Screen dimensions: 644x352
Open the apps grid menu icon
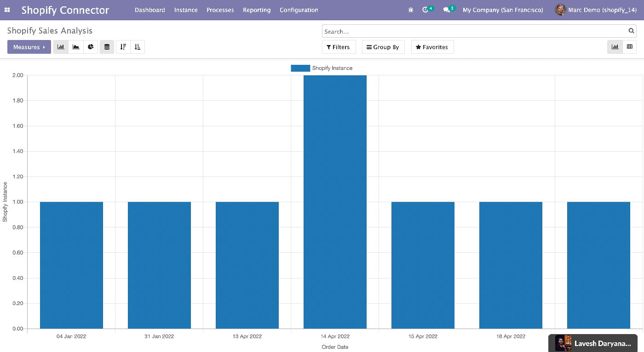tap(7, 10)
